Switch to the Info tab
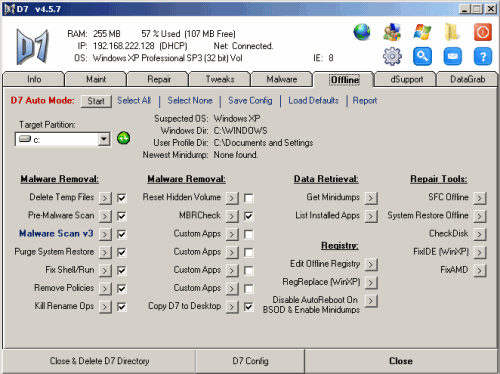 point(34,79)
